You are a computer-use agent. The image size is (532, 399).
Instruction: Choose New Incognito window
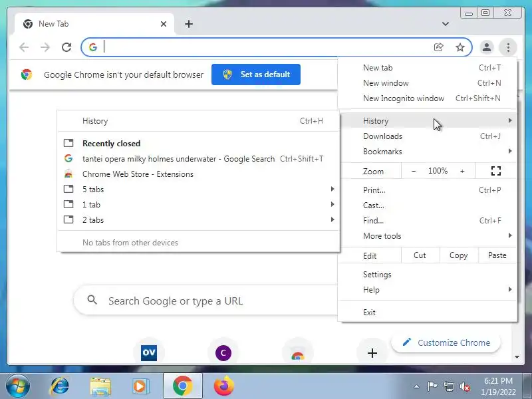pyautogui.click(x=428, y=98)
